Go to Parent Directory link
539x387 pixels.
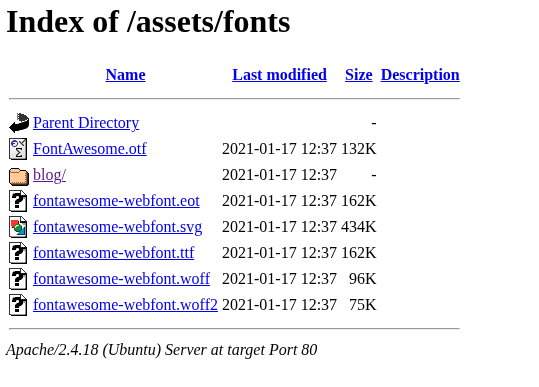coord(86,123)
